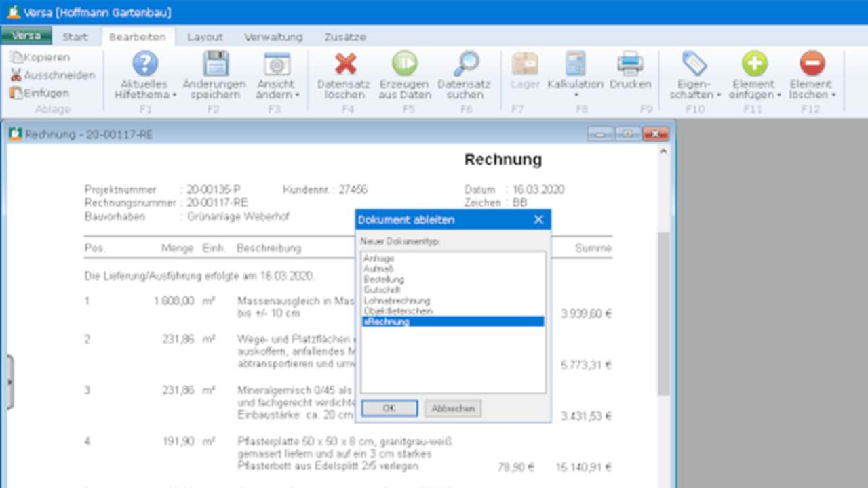Image resolution: width=868 pixels, height=488 pixels.
Task: Select Aufmaß in document type list
Action: click(x=453, y=268)
